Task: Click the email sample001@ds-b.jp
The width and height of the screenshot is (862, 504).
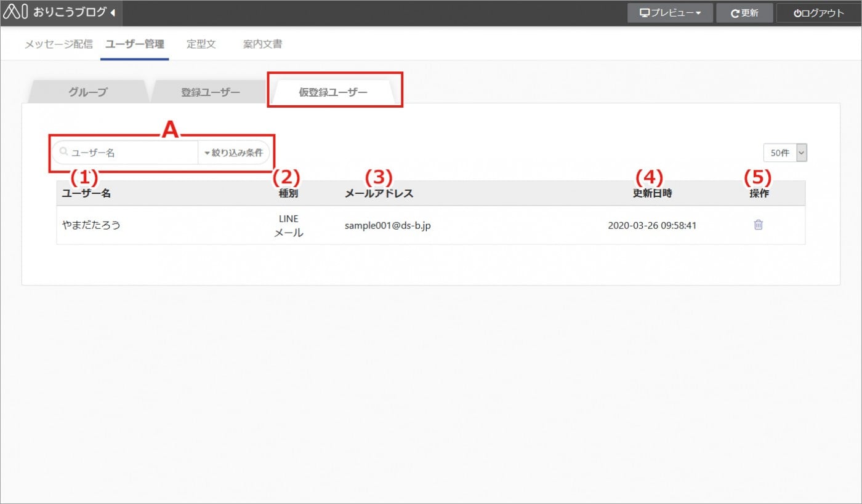Action: pyautogui.click(x=387, y=225)
